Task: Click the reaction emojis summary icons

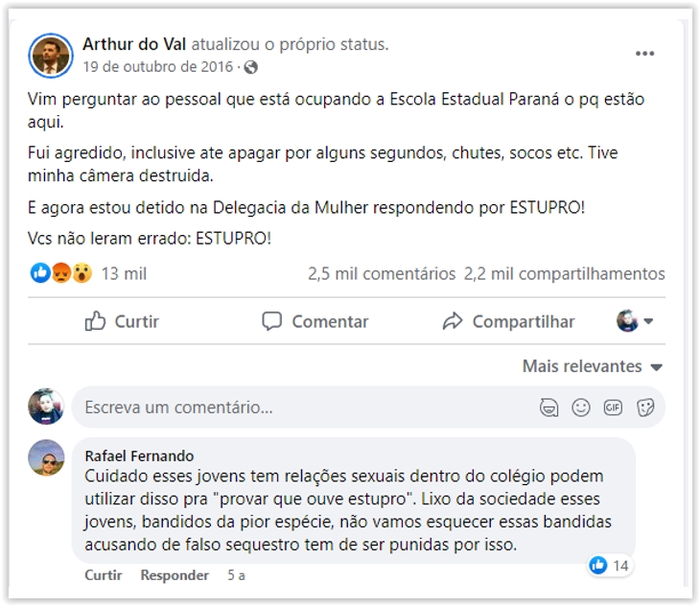Action: 61,273
